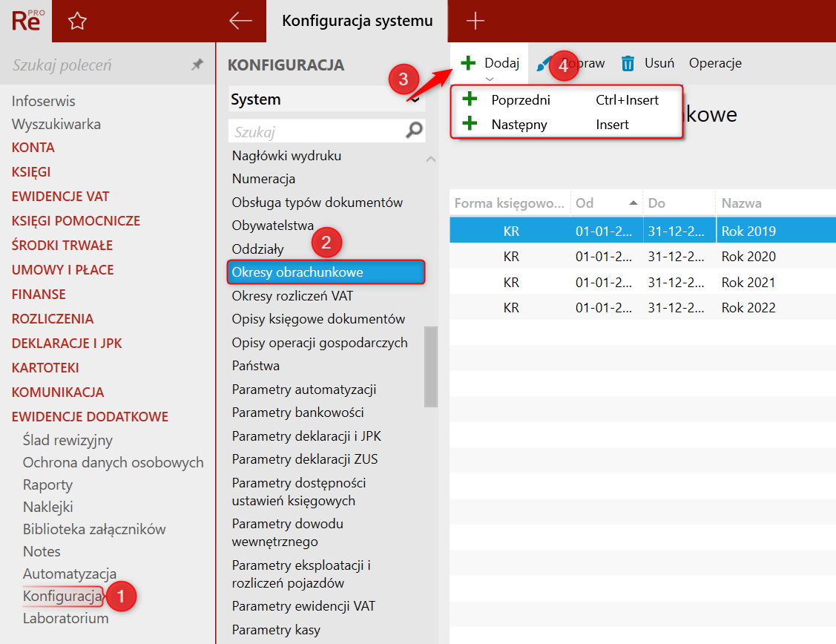Select the Rok 2022 table row
This screenshot has width=836, height=644.
click(x=642, y=308)
